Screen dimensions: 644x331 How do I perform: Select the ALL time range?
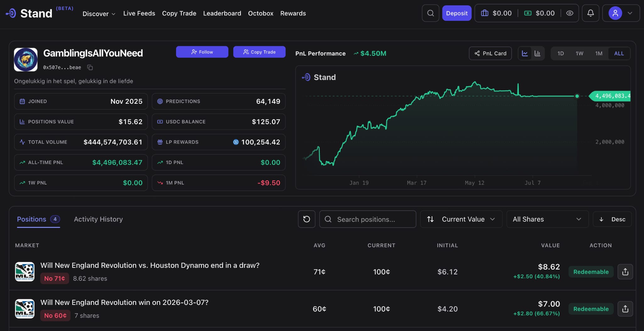(619, 53)
